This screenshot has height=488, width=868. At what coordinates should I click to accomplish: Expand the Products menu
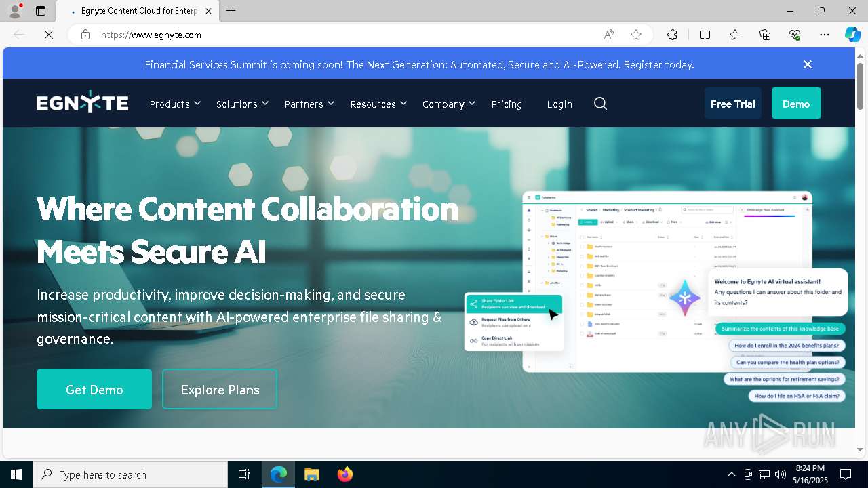click(175, 104)
